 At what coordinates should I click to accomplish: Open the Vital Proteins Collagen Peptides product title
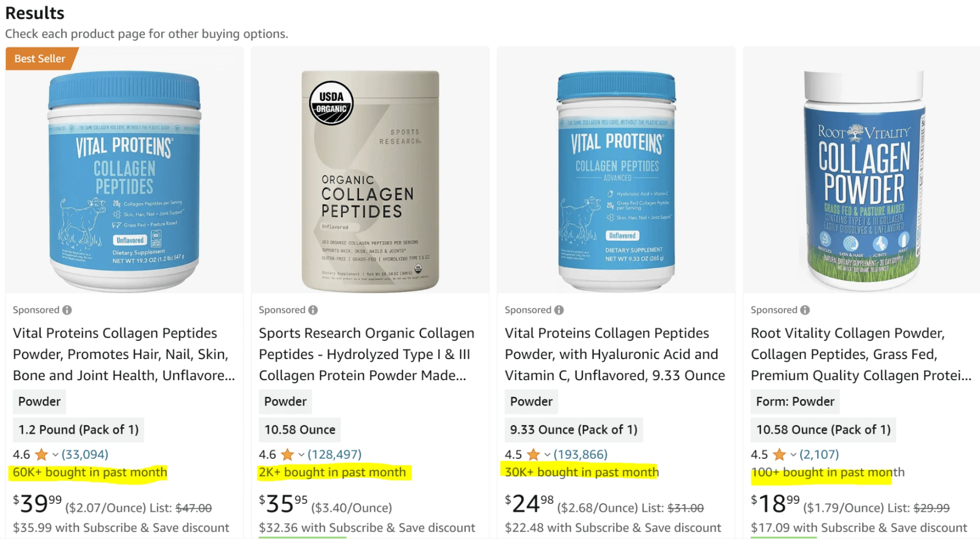[x=118, y=354]
